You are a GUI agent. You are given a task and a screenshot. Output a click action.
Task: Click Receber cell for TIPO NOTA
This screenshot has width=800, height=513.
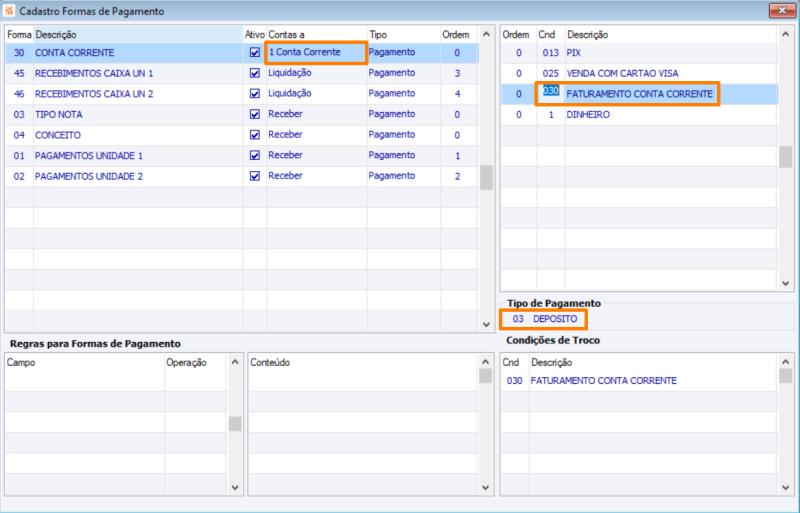pos(316,114)
